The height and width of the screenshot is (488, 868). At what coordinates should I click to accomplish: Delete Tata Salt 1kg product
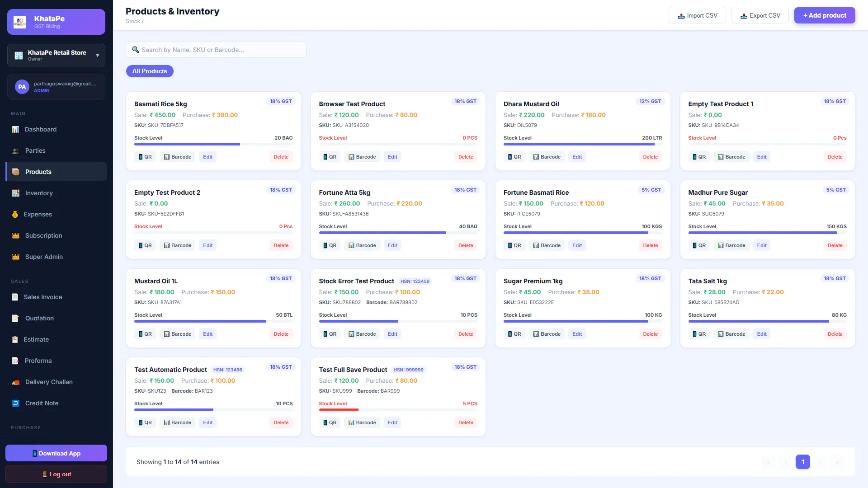(x=835, y=334)
